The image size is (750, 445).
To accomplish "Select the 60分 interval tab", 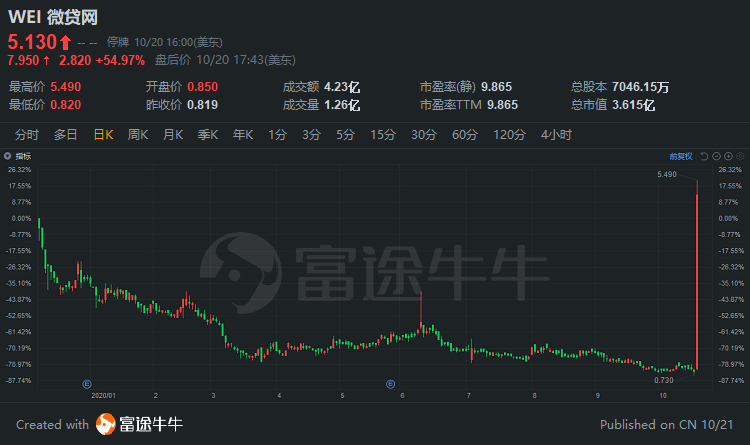I will [465, 135].
